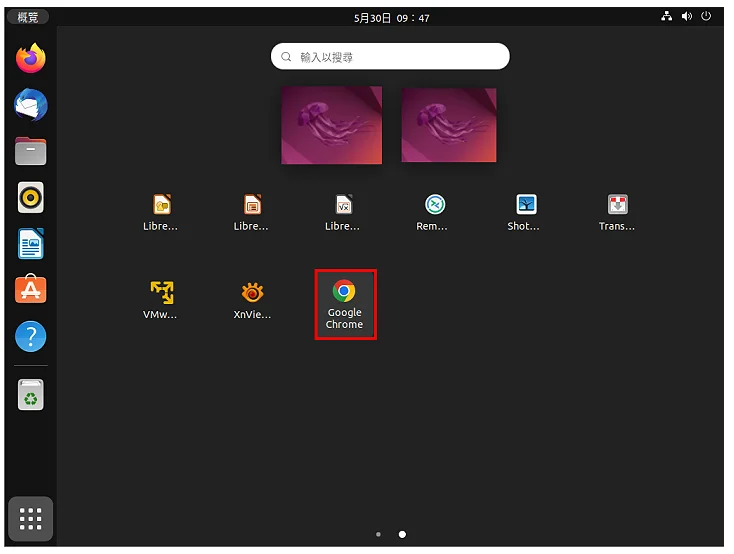Open Thunderbird mail from the dock
This screenshot has width=734, height=554.
(30, 105)
